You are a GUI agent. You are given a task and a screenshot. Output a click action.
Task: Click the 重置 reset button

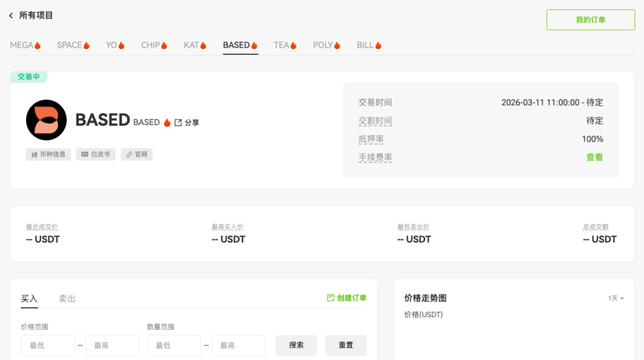(346, 345)
